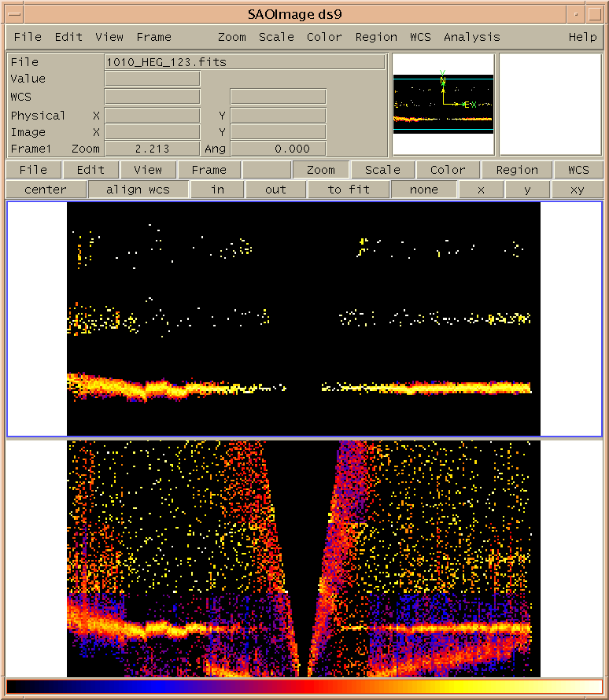Expand the WCS menu in menu bar
Image resolution: width=609 pixels, height=700 pixels.
[x=420, y=37]
